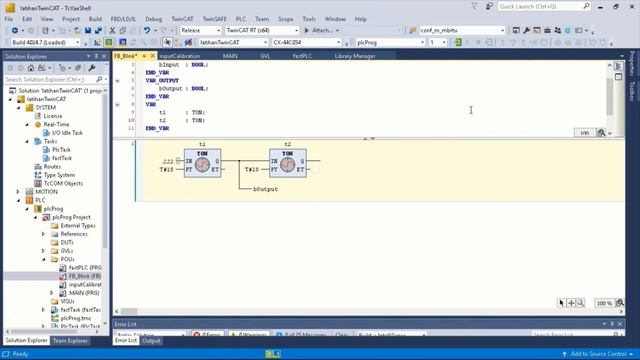Viewport: 640px width, 360px height.
Task: Click the magnifier tool next to pan tool
Action: (580, 303)
